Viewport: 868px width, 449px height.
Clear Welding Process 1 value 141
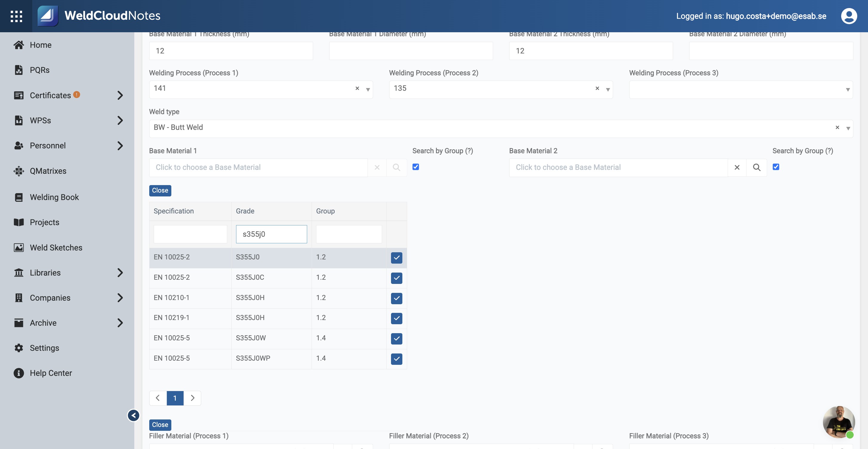[x=357, y=88]
